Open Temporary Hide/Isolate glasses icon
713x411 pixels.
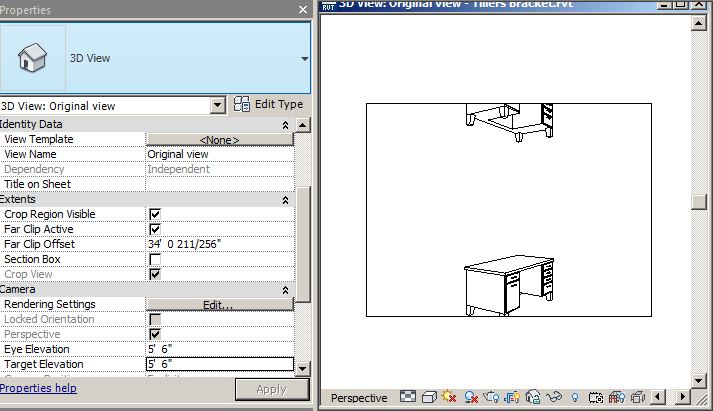pyautogui.click(x=554, y=397)
